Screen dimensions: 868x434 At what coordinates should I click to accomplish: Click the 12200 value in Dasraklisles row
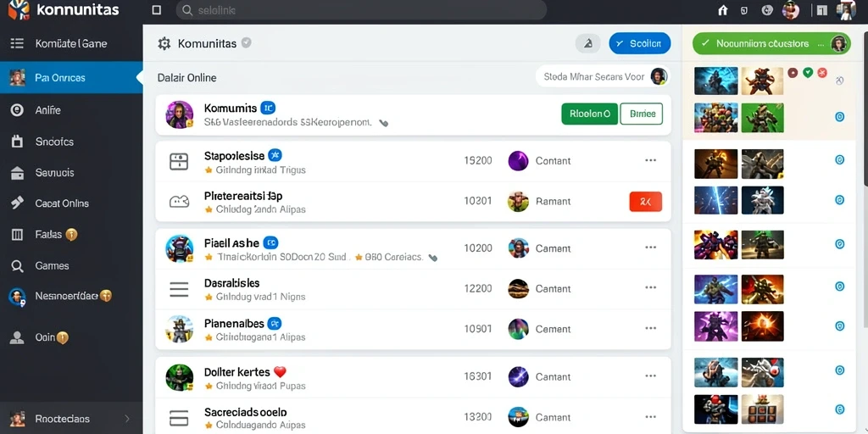(x=478, y=288)
